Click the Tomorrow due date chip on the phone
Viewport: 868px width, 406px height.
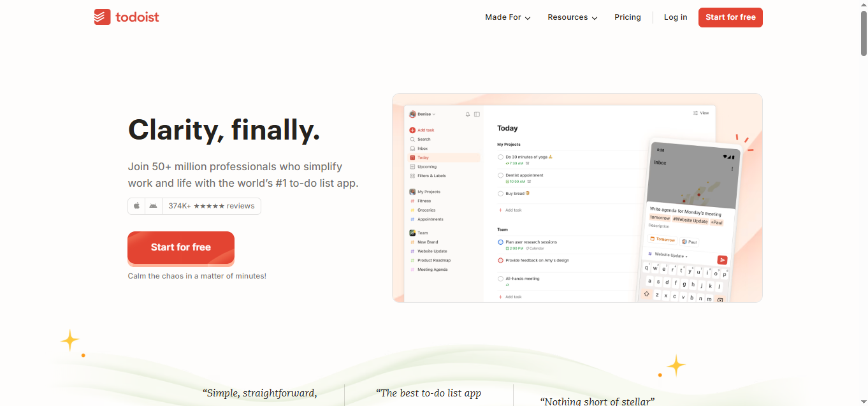(662, 240)
